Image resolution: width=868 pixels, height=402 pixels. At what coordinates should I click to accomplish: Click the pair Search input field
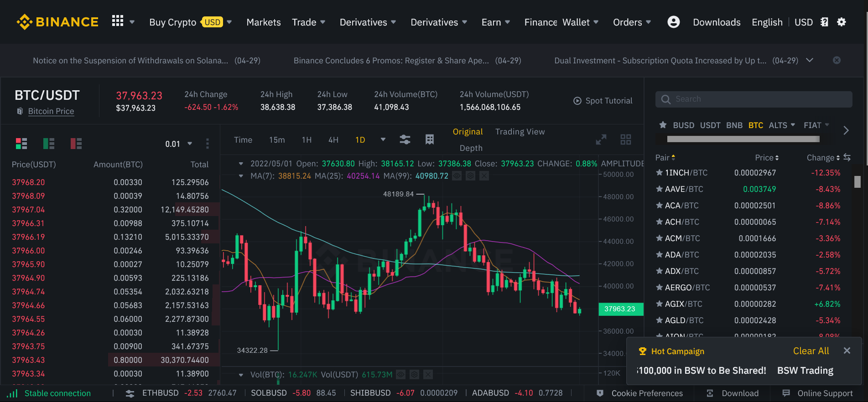click(754, 99)
